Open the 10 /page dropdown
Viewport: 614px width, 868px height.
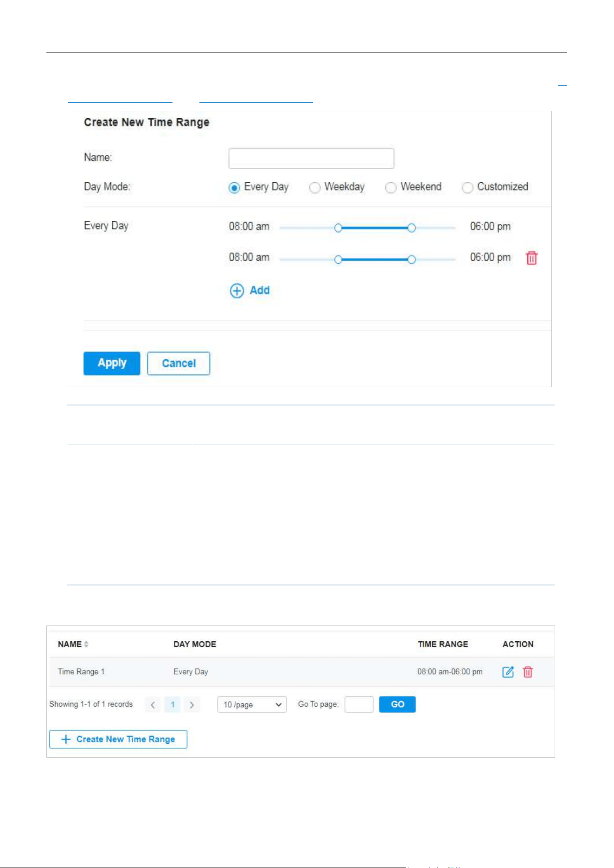click(252, 704)
